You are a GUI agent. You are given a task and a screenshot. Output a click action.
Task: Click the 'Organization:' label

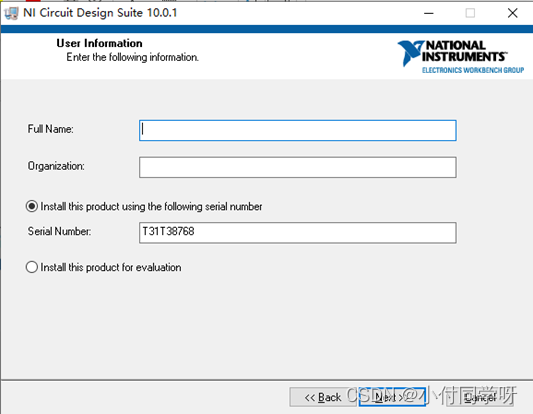coord(56,166)
